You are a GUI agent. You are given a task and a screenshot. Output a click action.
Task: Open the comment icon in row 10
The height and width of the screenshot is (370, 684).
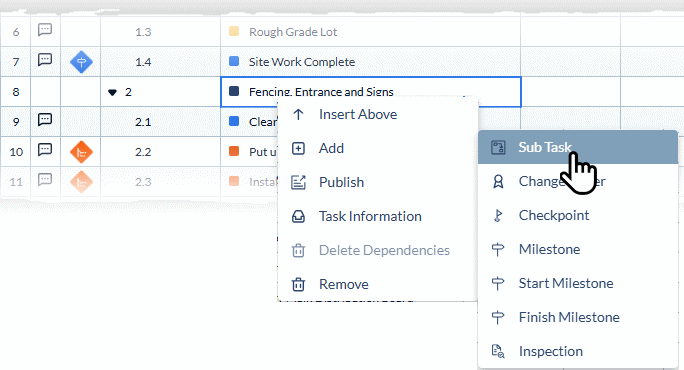[x=45, y=150]
